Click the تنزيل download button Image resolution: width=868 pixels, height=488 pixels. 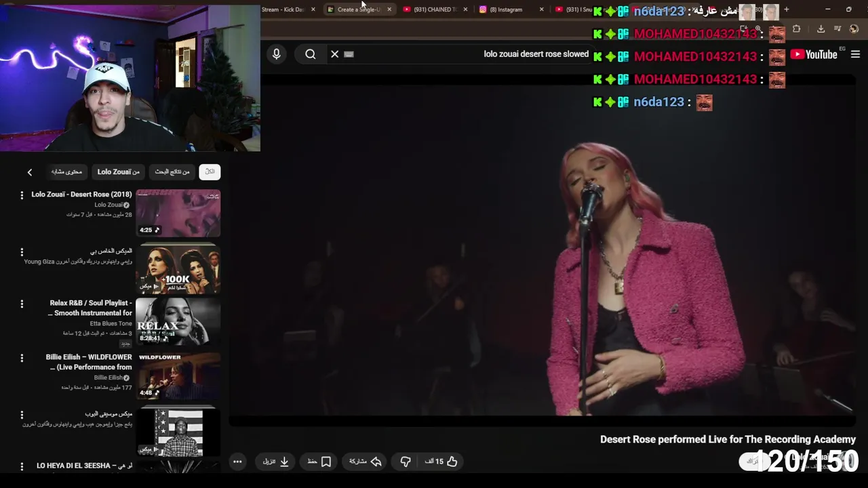[276, 462]
